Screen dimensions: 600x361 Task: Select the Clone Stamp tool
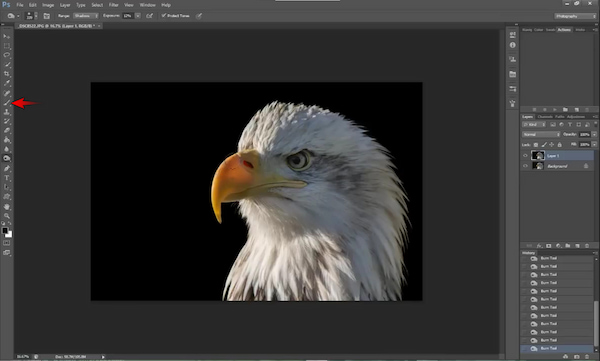point(7,112)
